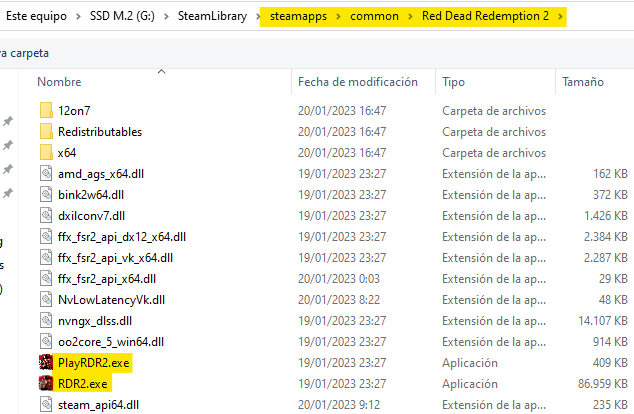Click the Aplicación type of RDR2.exe

[469, 384]
